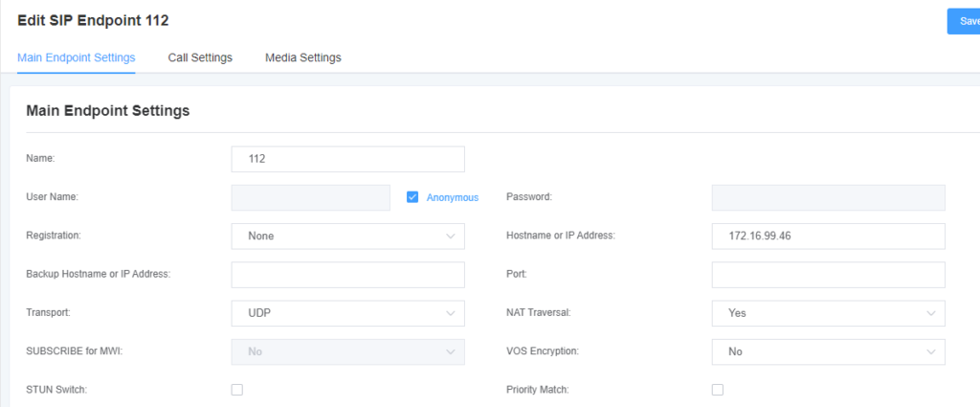The height and width of the screenshot is (407, 980).
Task: Uncheck the Anonymous checkbox
Action: coord(412,197)
